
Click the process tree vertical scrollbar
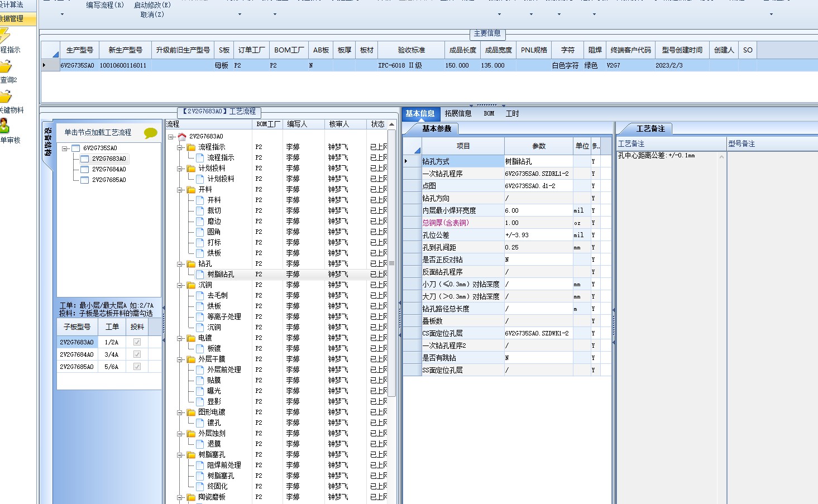pos(391,262)
